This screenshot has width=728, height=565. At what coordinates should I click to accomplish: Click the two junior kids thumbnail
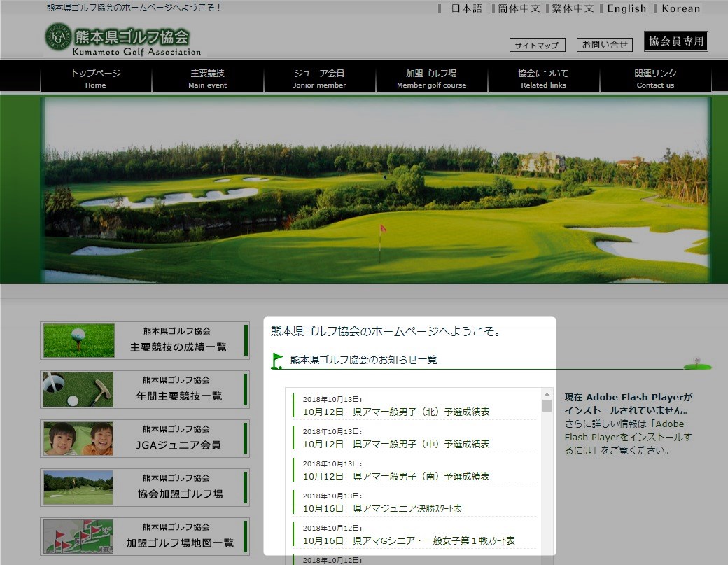click(x=78, y=439)
